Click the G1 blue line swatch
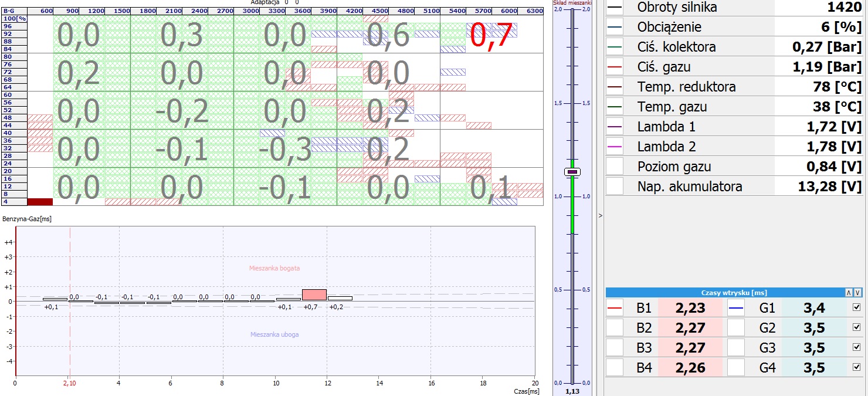 (736, 307)
